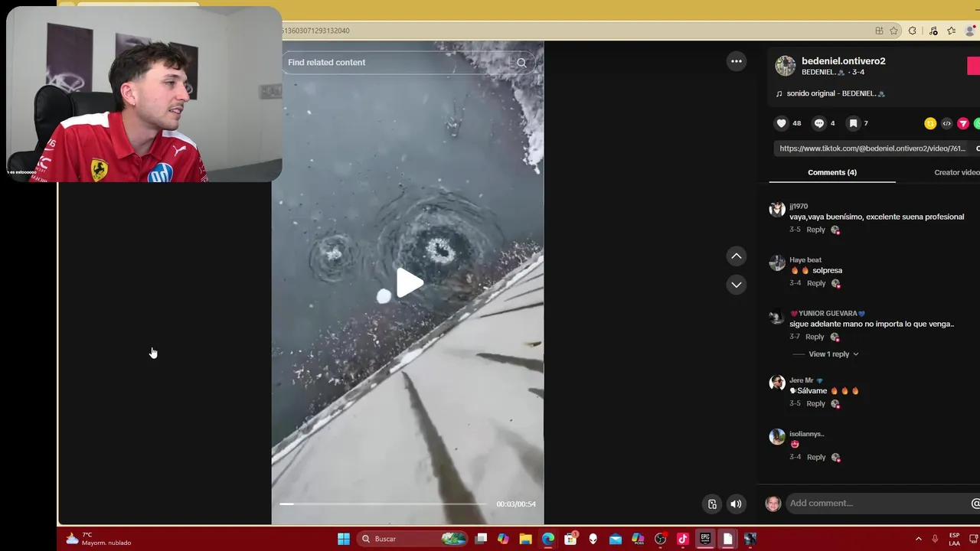Open ESP LAA language switcher
This screenshot has width=980, height=551.
[x=955, y=539]
